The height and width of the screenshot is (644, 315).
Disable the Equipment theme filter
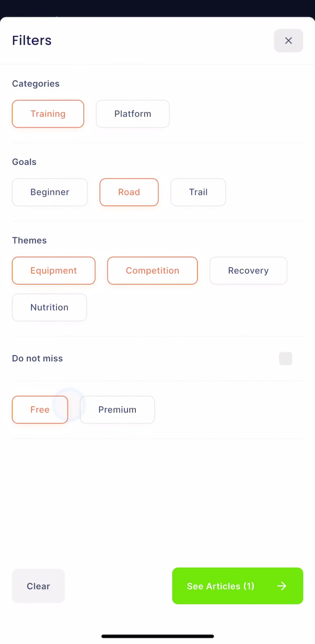(x=54, y=271)
